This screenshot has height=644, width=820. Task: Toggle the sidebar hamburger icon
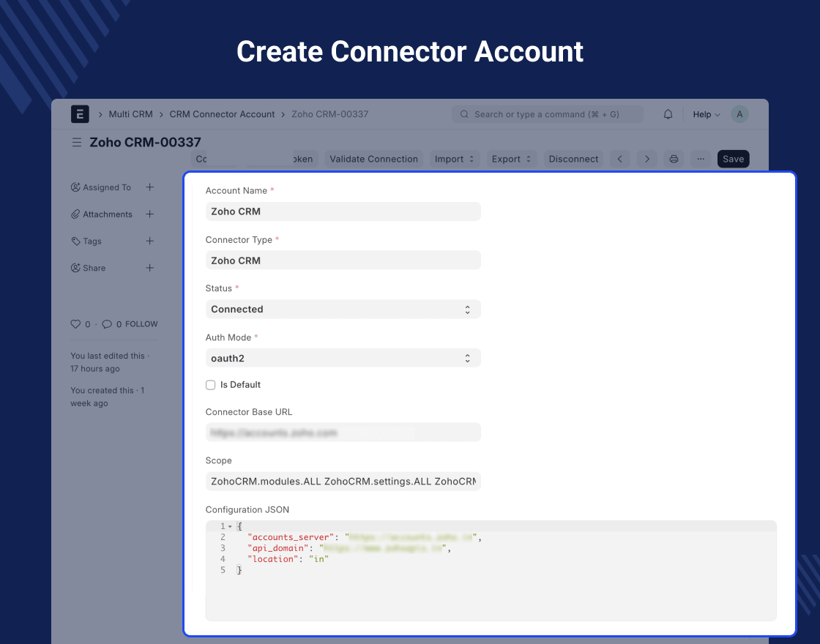coord(77,143)
